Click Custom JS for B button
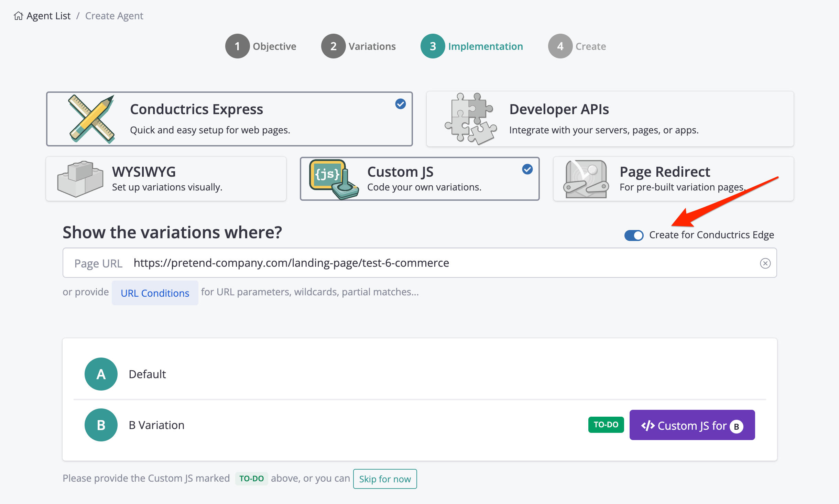 692,425
